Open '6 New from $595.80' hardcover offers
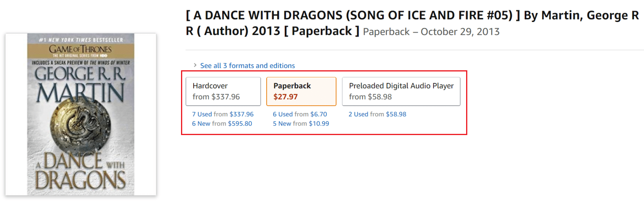This screenshot has height=212, width=644. click(222, 124)
